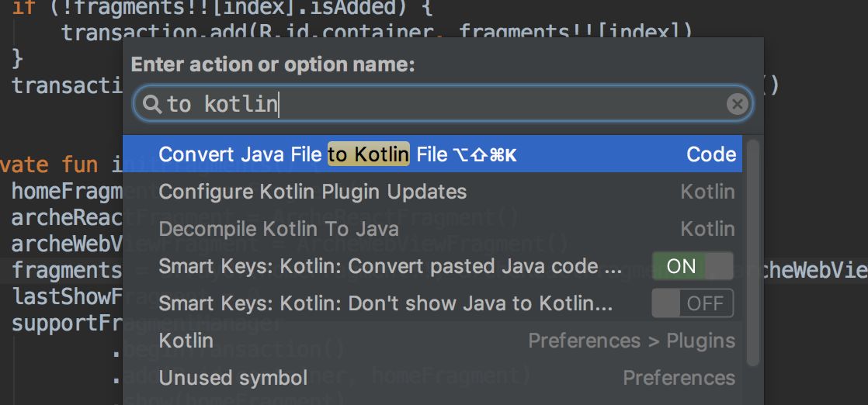Open Configure Kotlin Plugin Updates
868x405 pixels.
(x=432, y=192)
